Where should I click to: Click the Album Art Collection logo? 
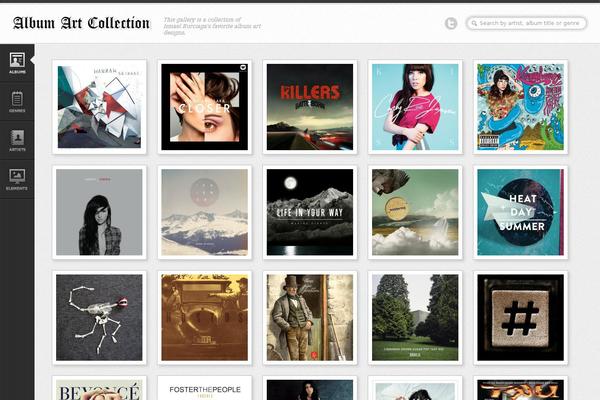[81, 23]
